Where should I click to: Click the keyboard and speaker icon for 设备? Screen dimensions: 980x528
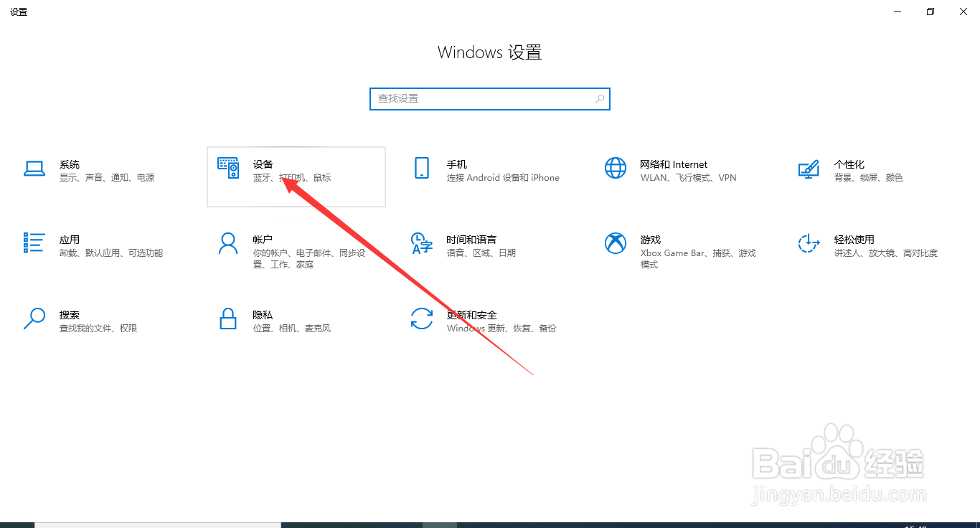coord(228,168)
